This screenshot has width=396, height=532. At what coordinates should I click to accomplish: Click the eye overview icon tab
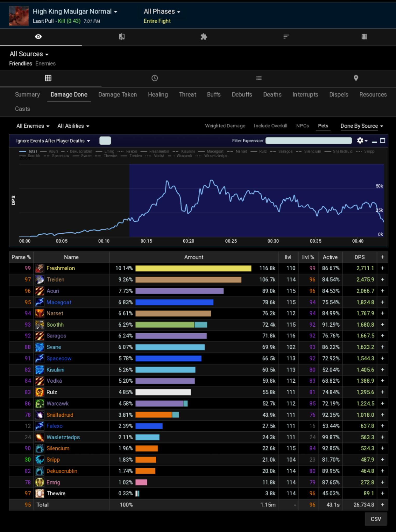38,37
